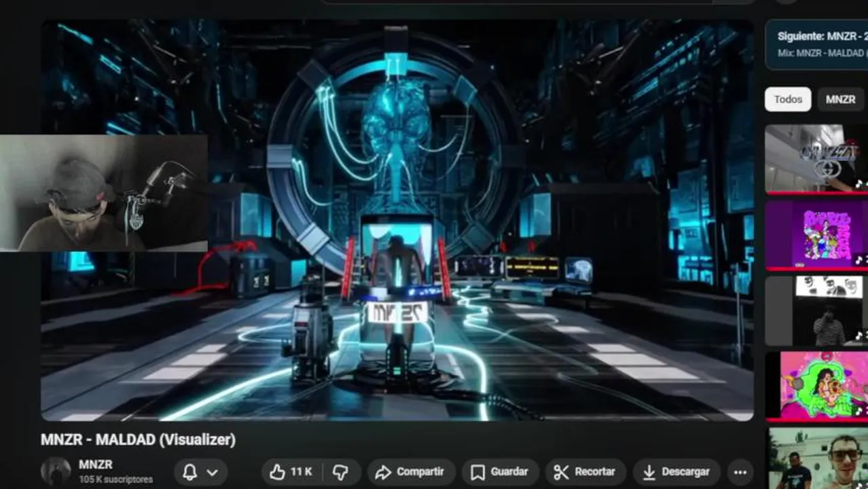Click the Descargar download button
Viewport: 868px width, 489px height.
(x=675, y=472)
